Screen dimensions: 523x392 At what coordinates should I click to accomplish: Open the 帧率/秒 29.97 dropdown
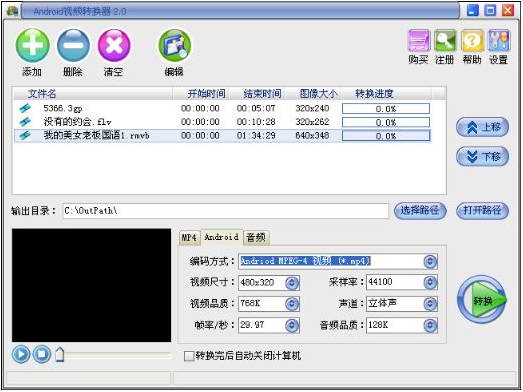(x=292, y=325)
